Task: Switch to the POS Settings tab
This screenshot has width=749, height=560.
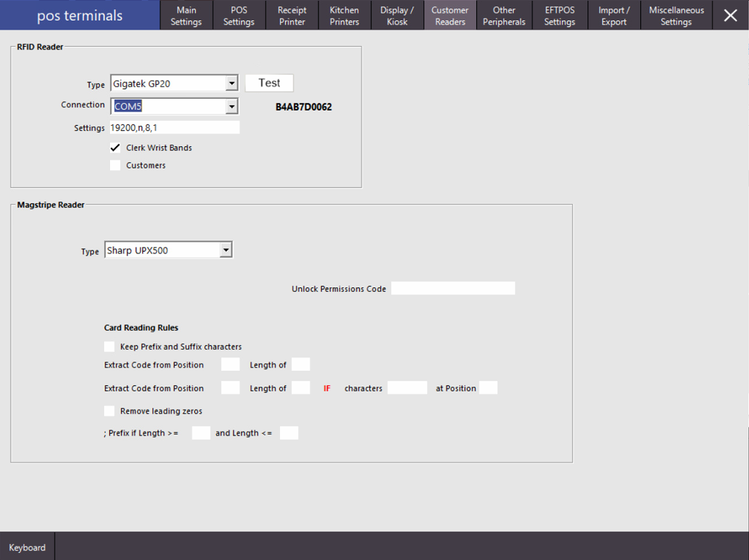Action: pyautogui.click(x=238, y=16)
